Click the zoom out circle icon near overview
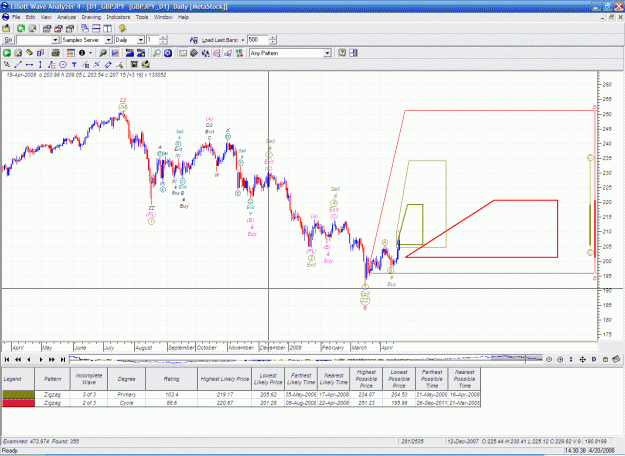625x456 pixels. pos(549,360)
